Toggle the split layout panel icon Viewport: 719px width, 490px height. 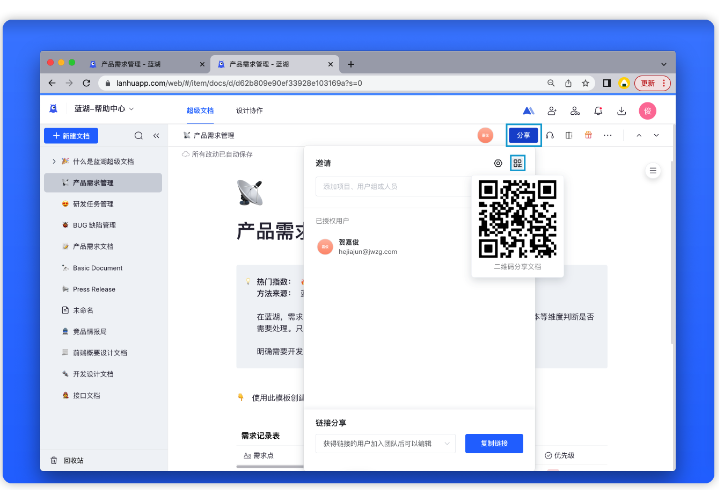569,135
